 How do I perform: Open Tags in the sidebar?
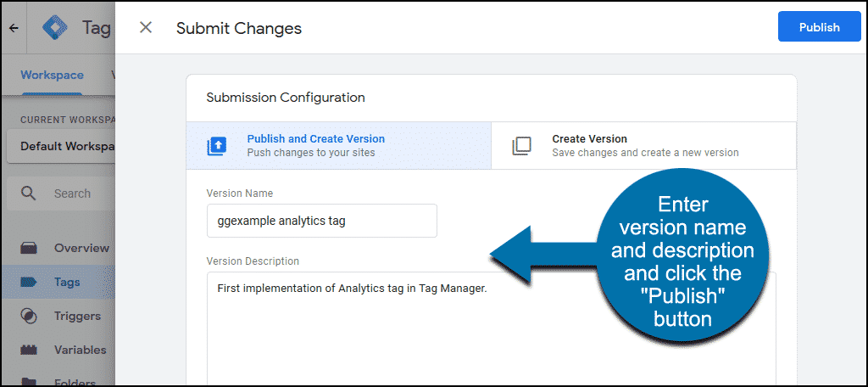[58, 283]
